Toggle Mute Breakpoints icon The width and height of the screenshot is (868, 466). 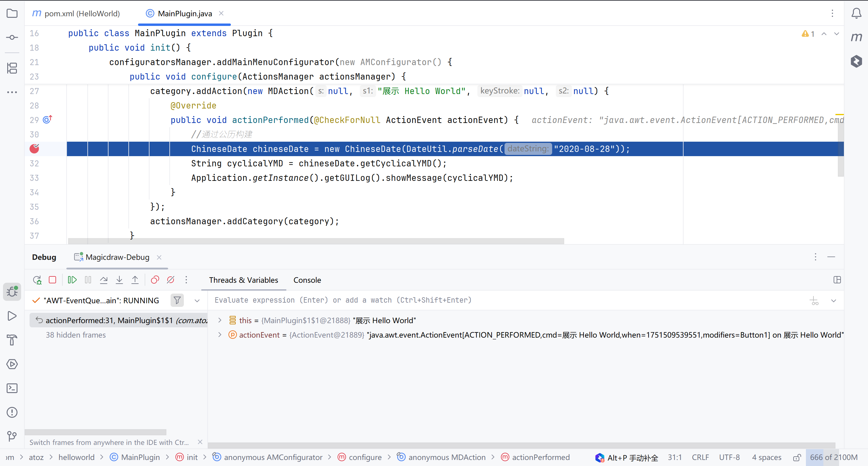[171, 280]
